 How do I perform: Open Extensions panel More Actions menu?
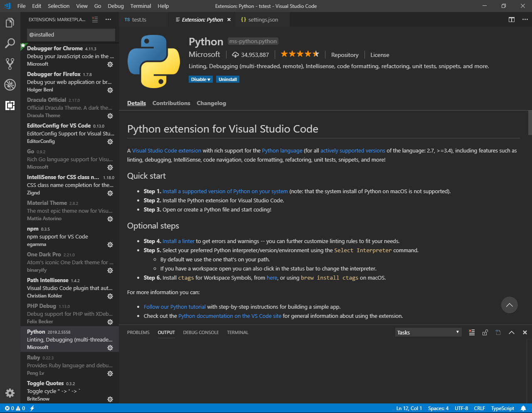(108, 20)
